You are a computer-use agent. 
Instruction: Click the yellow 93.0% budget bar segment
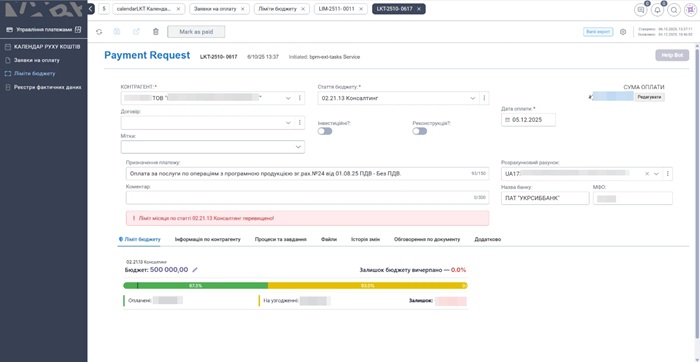tap(367, 286)
